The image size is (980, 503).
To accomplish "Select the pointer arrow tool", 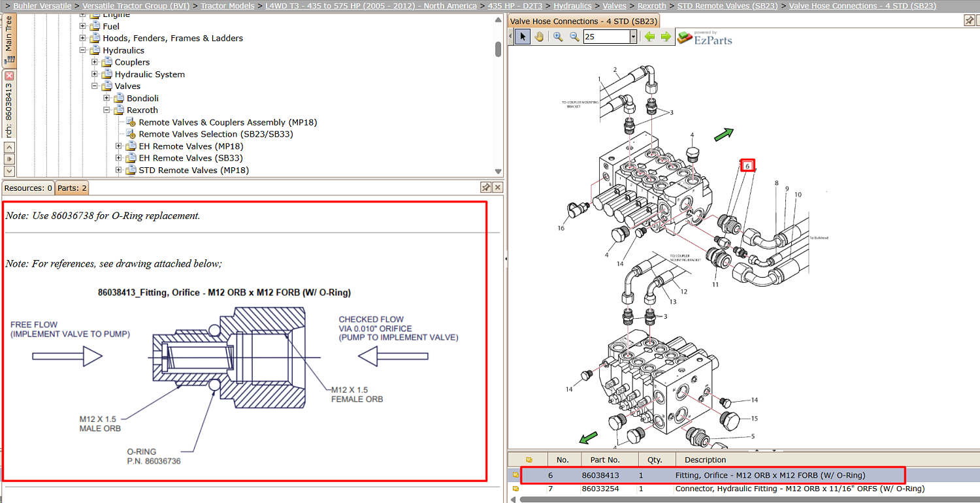I will (522, 37).
